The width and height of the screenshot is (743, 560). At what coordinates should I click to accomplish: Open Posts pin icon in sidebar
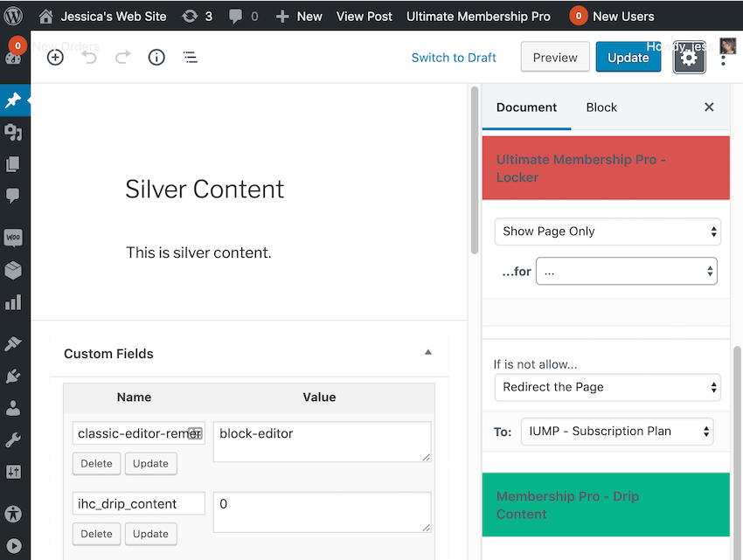13,100
